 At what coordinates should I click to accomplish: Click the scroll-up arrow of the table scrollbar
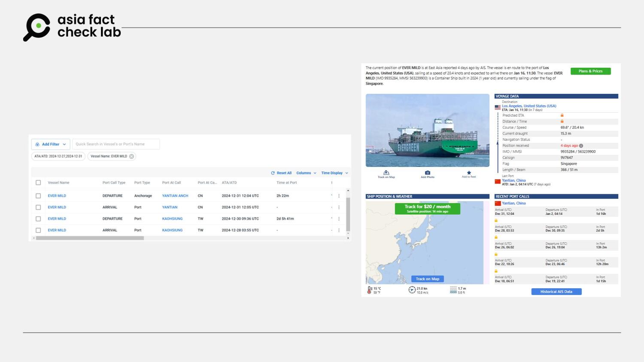[348, 190]
